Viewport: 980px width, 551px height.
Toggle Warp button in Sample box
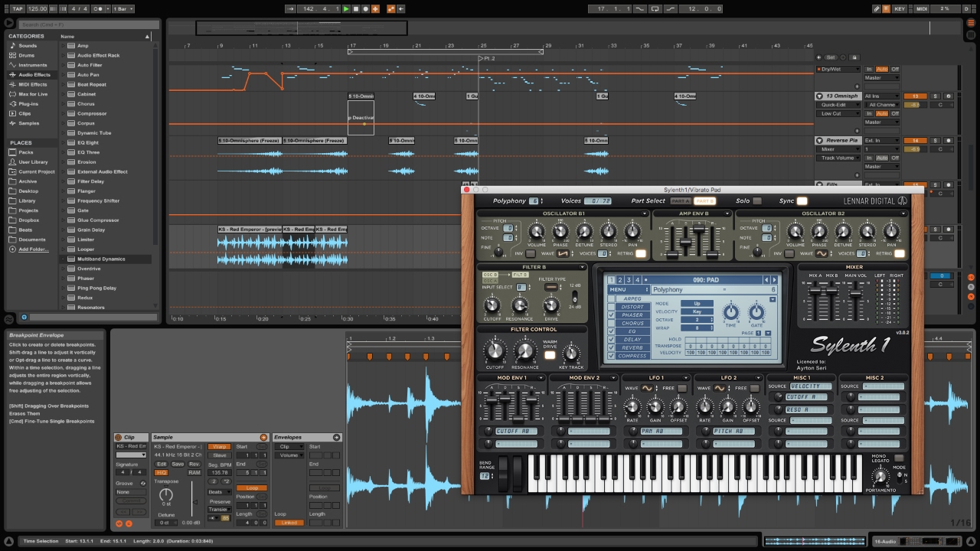[x=219, y=446]
